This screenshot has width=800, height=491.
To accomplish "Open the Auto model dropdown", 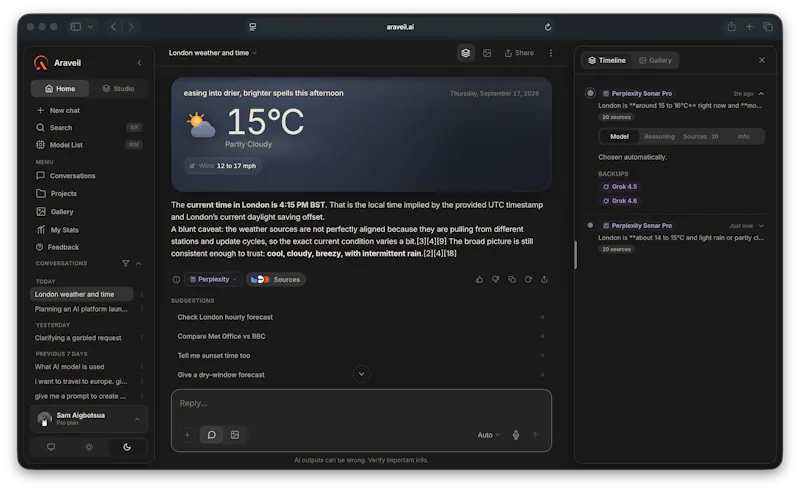I will click(x=488, y=435).
